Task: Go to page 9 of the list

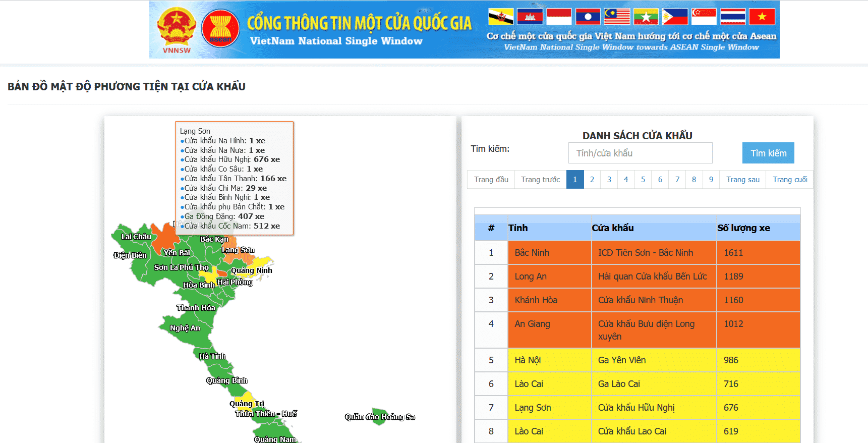Action: pos(711,180)
